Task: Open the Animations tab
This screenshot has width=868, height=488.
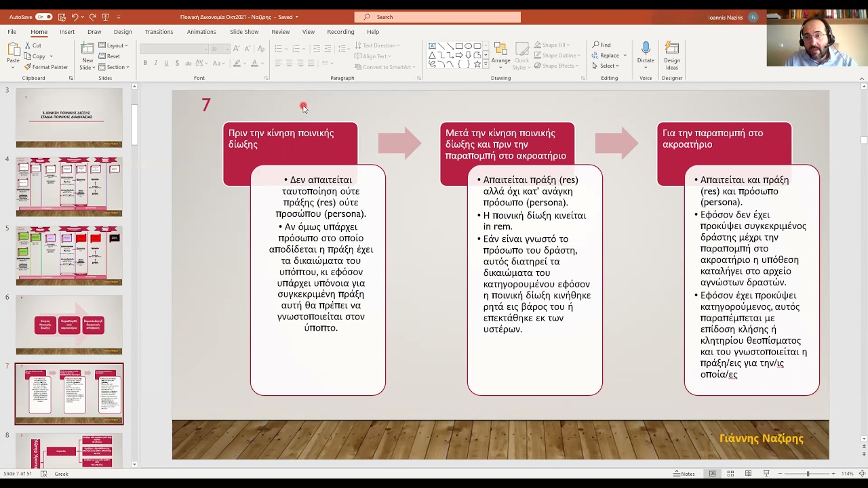Action: point(201,32)
